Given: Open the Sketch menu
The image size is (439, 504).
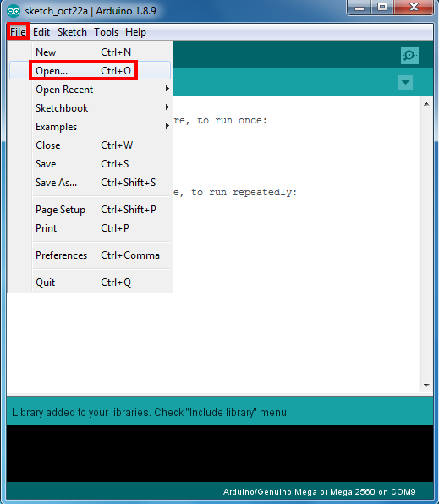Looking at the screenshot, I should click(x=72, y=32).
